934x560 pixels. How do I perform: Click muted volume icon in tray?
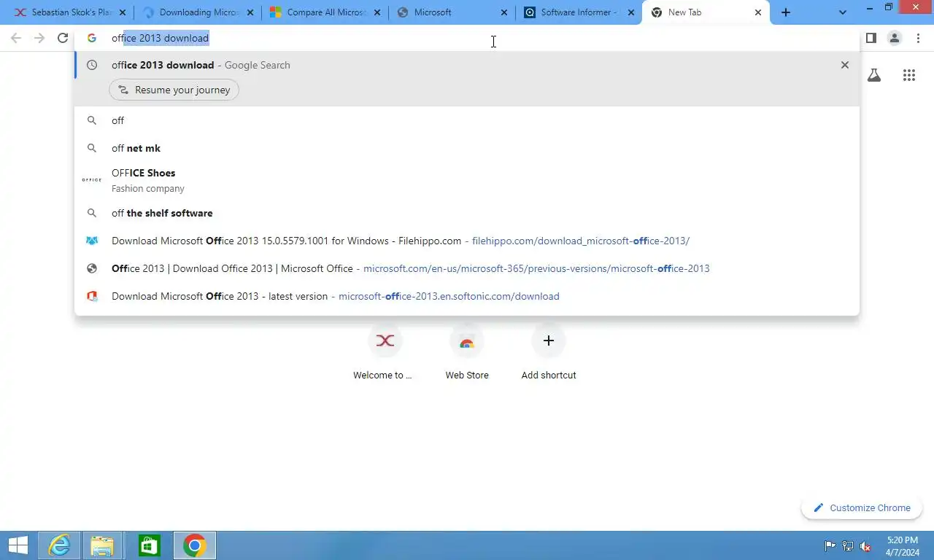click(865, 545)
